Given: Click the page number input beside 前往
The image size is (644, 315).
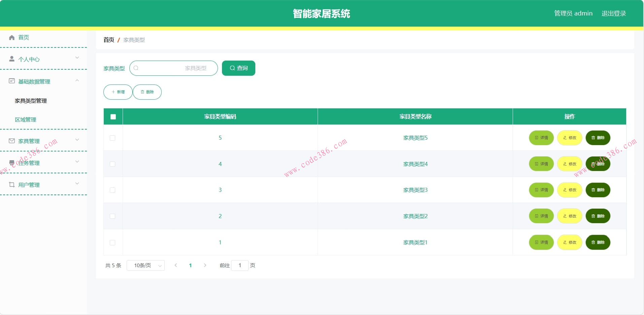Looking at the screenshot, I should point(240,265).
